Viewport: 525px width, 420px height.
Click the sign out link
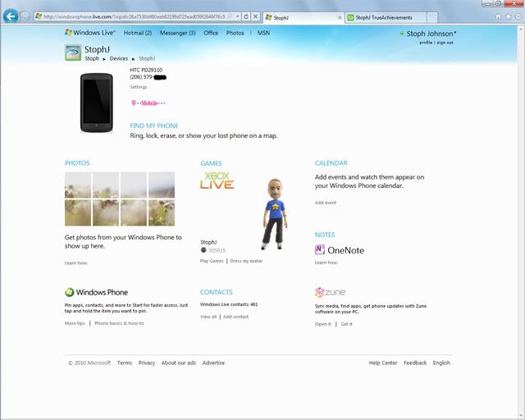(x=445, y=43)
